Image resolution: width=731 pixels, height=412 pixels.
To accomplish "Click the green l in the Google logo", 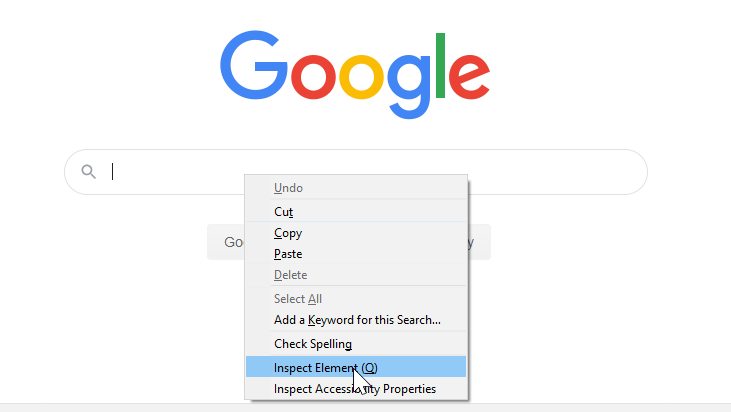I will point(439,62).
